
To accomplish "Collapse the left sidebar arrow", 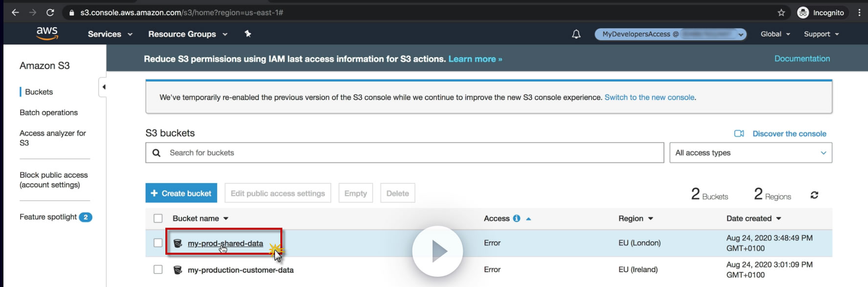I will (103, 87).
